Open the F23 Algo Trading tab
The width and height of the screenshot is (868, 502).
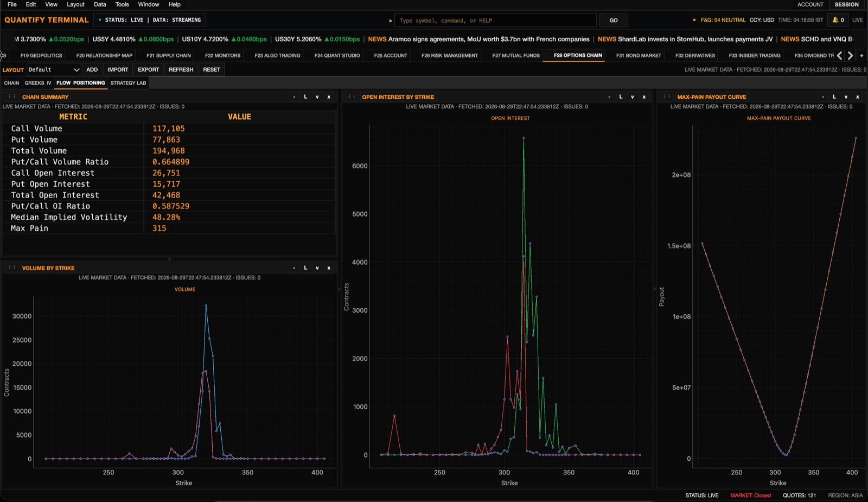pyautogui.click(x=277, y=55)
